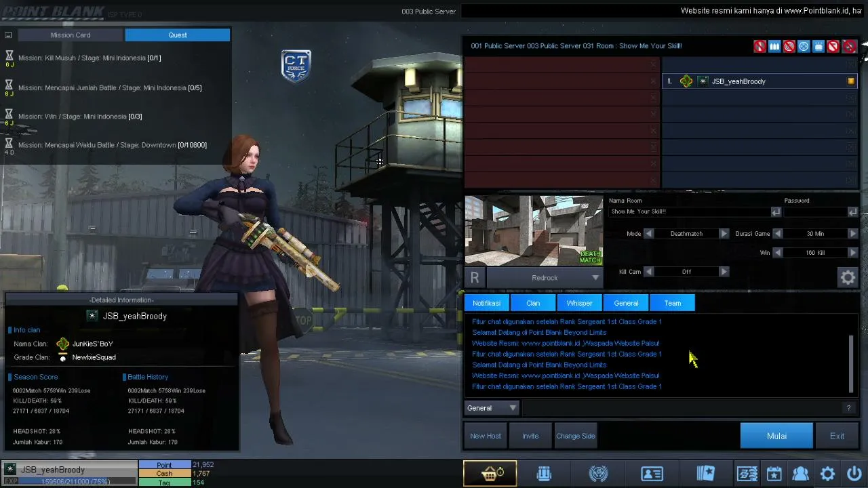
Task: Decrease Win kill count with left arrow
Action: coord(778,253)
